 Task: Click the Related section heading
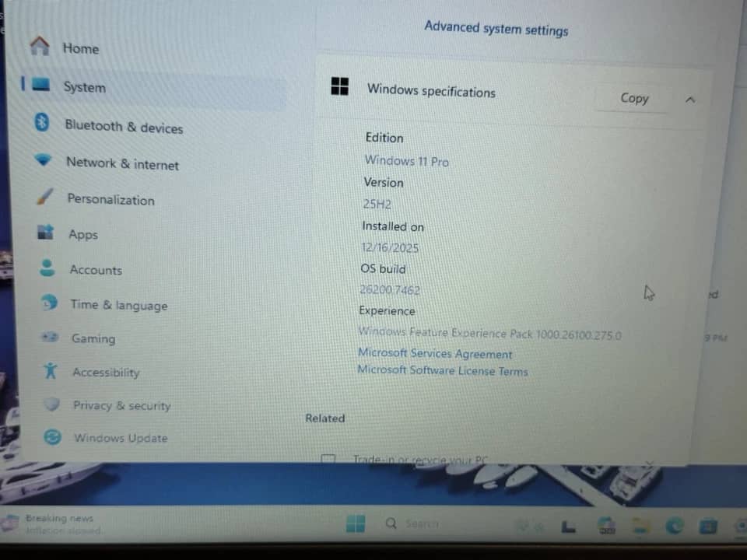325,418
